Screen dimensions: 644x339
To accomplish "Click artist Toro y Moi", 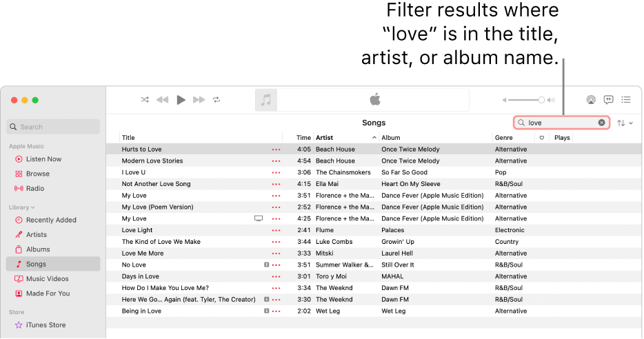I will point(331,276).
